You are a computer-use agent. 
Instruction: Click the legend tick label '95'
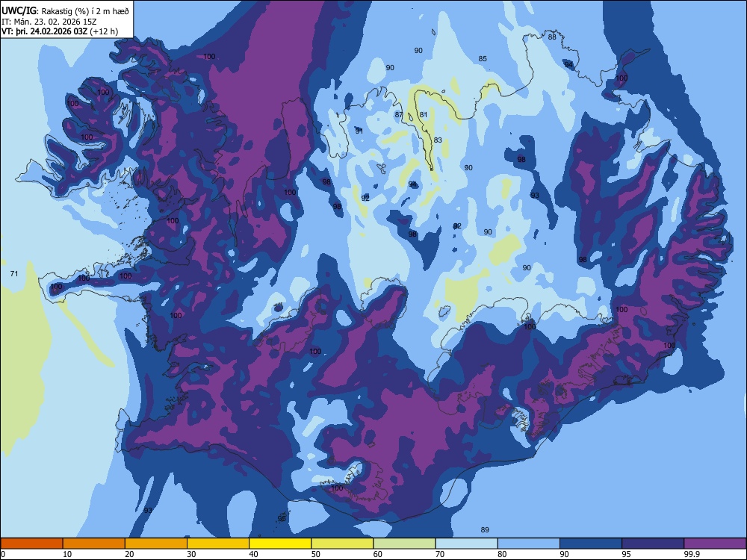pos(627,554)
